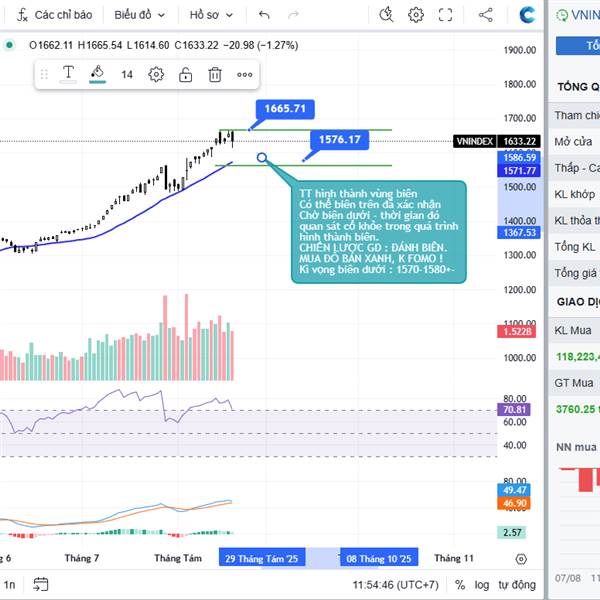Click the KL Mua row label

(573, 330)
